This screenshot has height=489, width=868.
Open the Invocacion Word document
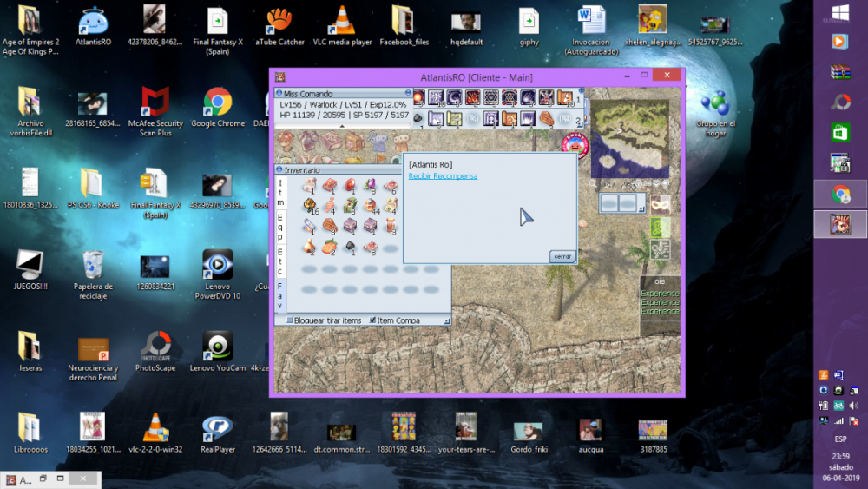coord(591,30)
